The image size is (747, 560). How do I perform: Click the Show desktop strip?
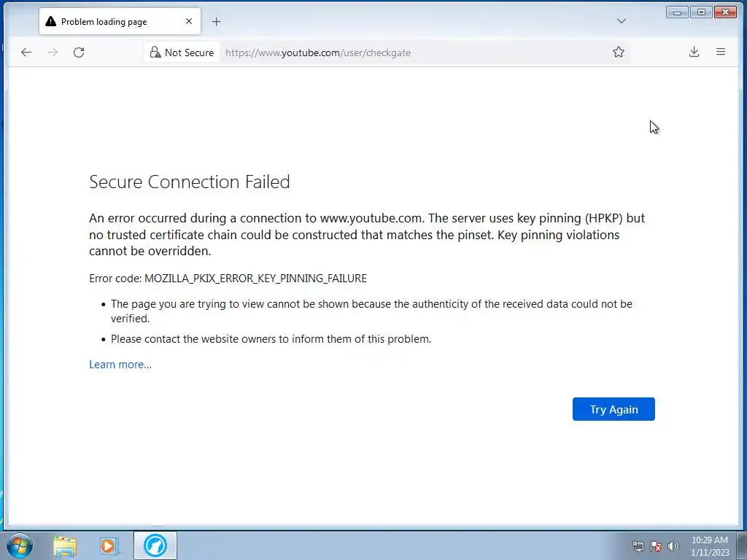pyautogui.click(x=742, y=545)
